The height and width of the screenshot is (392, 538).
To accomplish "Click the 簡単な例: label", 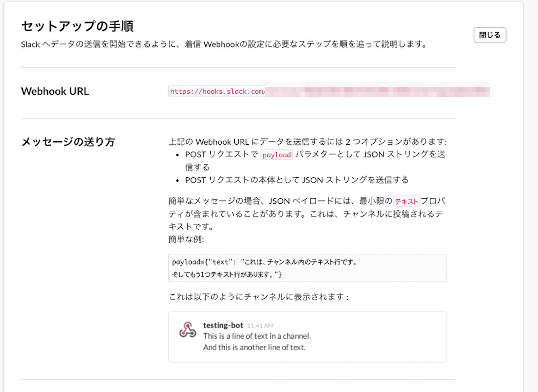I will point(186,239).
